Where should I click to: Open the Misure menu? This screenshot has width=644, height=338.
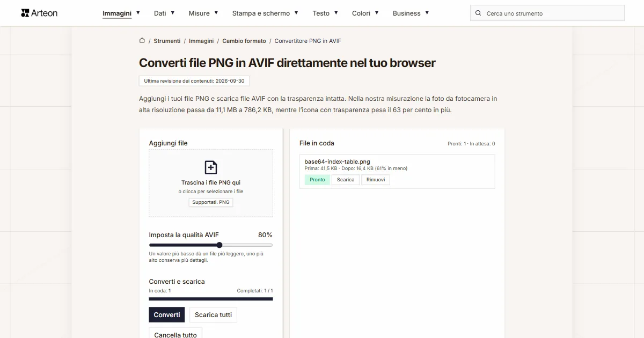click(x=199, y=13)
